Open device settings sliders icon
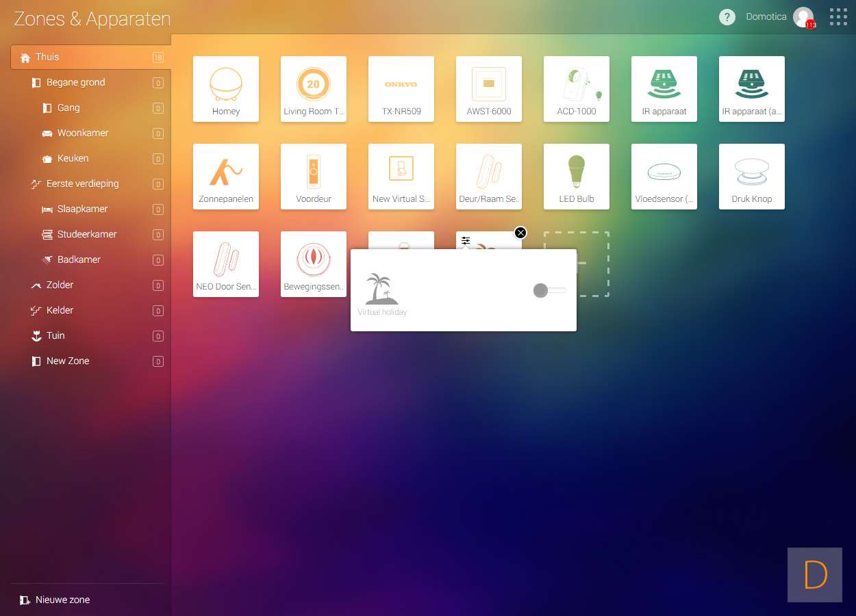 [466, 240]
